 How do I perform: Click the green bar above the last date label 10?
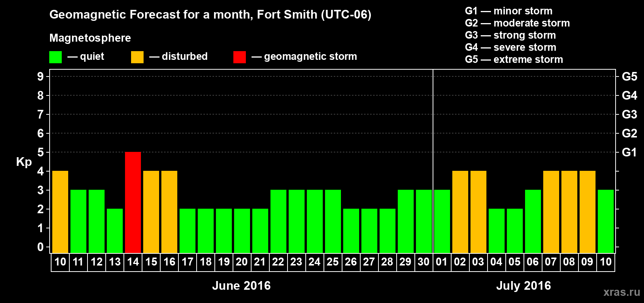[606, 222]
